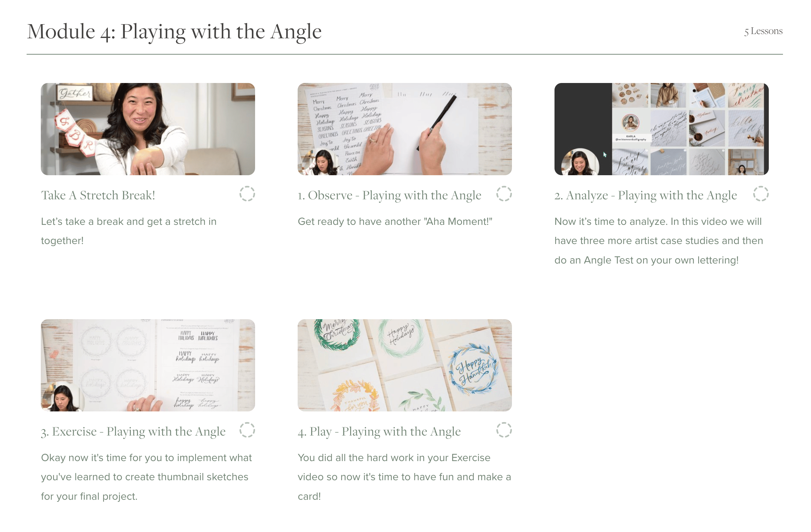Open the Exercise lesson worksheet thumbnail

coord(148,365)
